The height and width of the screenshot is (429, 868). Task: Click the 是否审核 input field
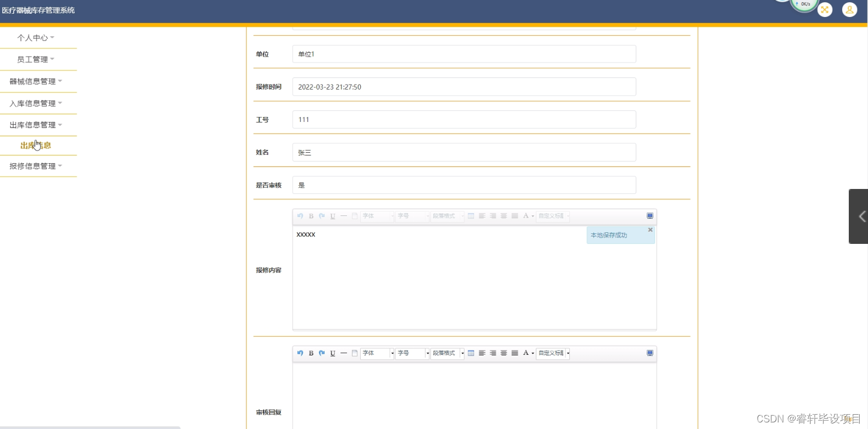(464, 185)
